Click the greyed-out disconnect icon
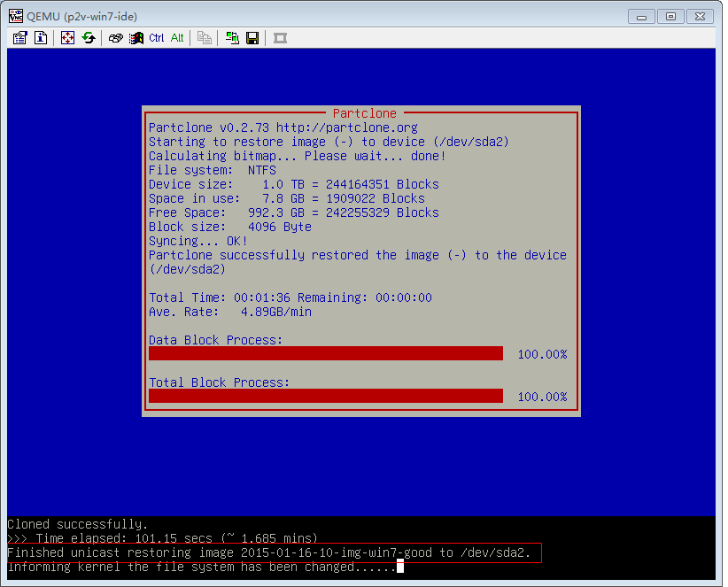This screenshot has height=587, width=728. [x=280, y=37]
